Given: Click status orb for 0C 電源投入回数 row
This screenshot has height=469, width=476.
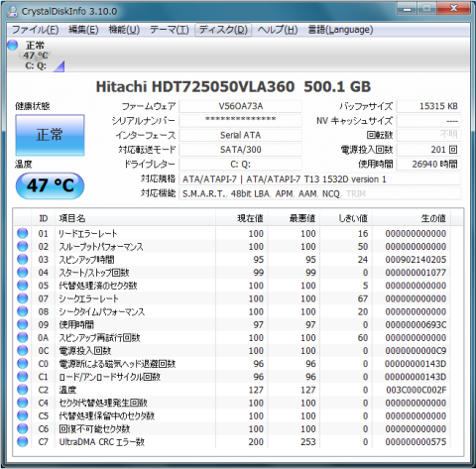Looking at the screenshot, I should [23, 350].
